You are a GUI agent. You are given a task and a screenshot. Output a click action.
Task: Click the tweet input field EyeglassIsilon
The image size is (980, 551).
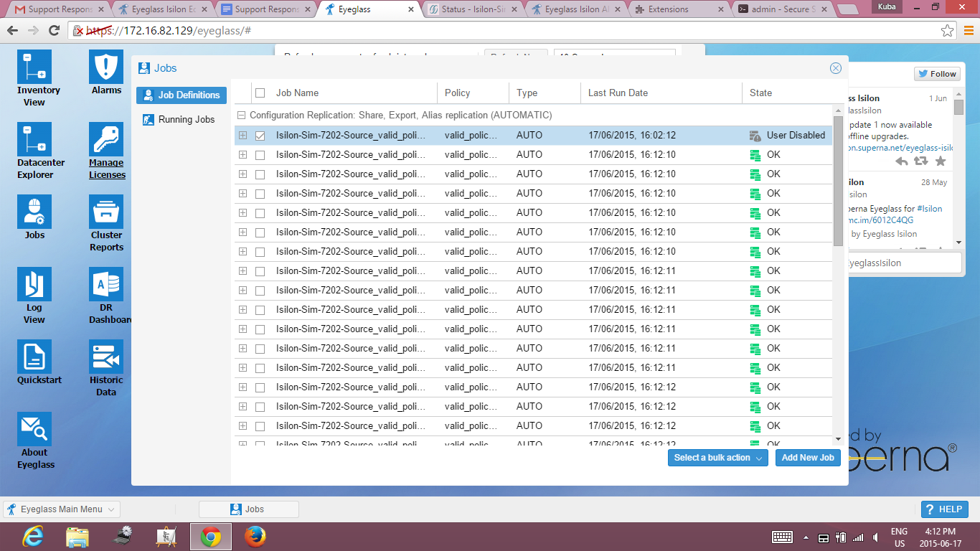coord(905,263)
